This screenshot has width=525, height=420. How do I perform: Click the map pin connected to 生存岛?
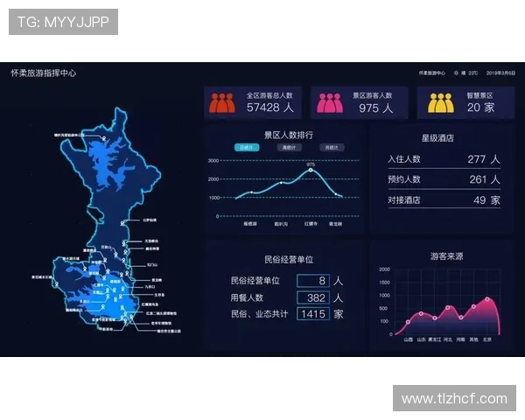(120, 296)
